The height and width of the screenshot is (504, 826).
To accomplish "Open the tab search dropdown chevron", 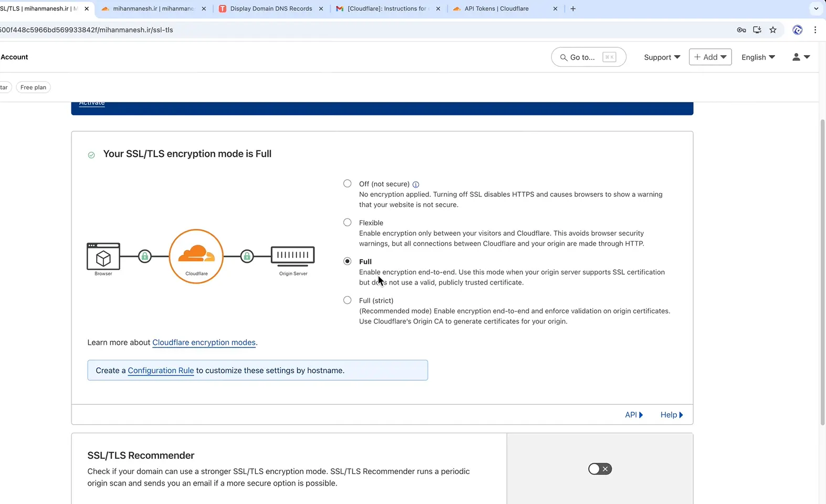I will coord(816,8).
